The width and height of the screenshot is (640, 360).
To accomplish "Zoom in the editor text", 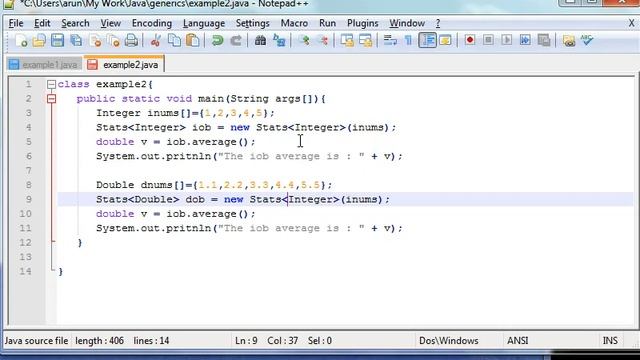I will [x=304, y=40].
